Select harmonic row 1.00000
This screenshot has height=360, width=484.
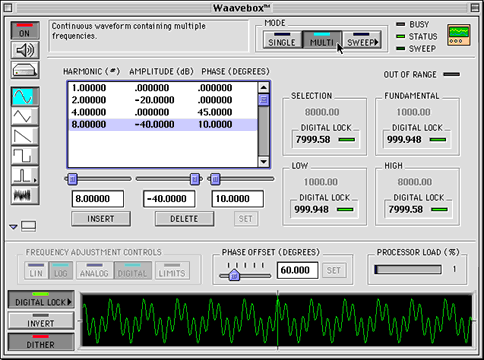[163, 88]
